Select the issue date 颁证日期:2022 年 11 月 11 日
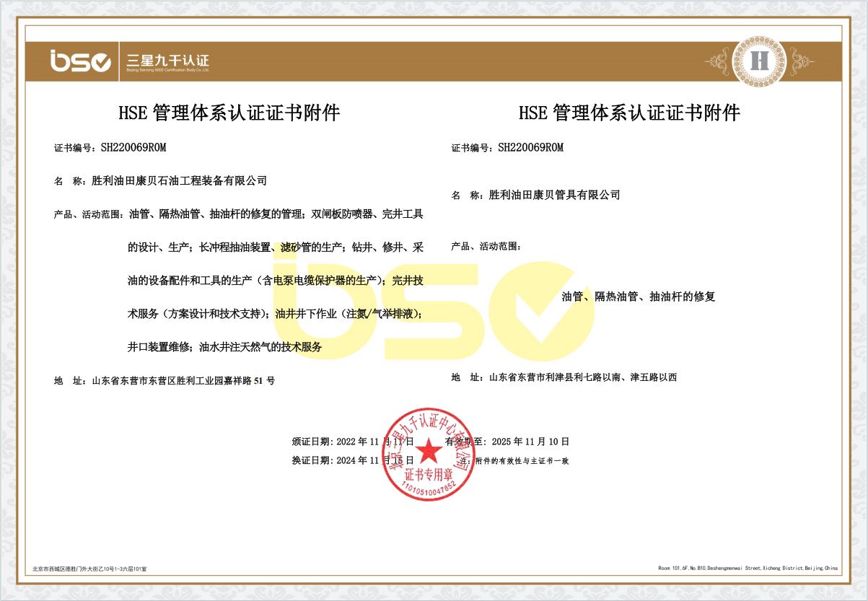This screenshot has width=868, height=601. (353, 441)
